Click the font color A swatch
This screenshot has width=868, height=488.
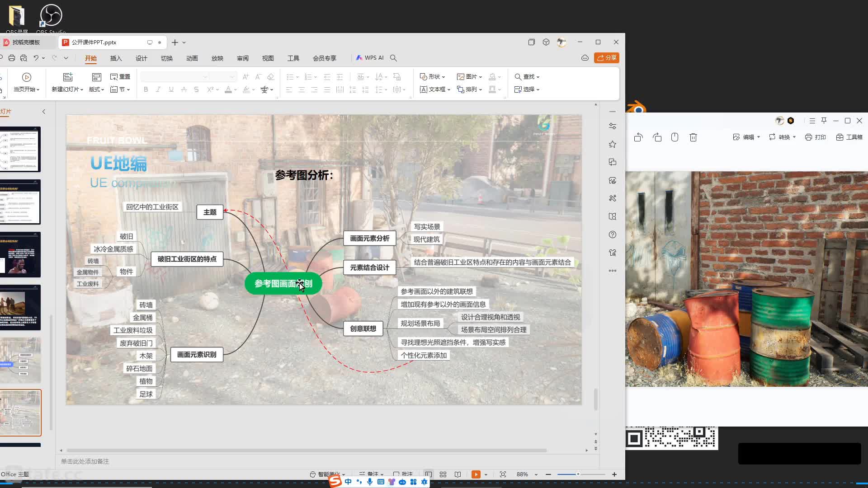point(228,89)
